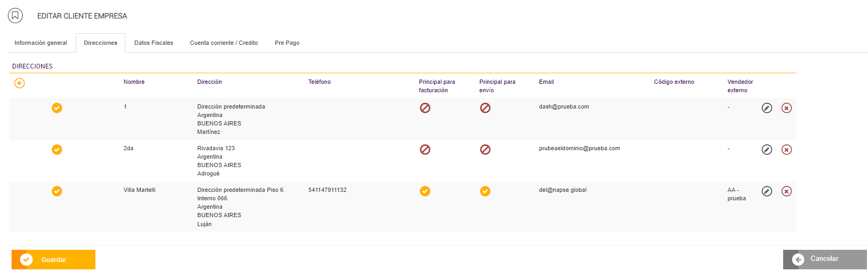Delete the 2da address row
Viewport: 868px width, 273px height.
pyautogui.click(x=786, y=150)
